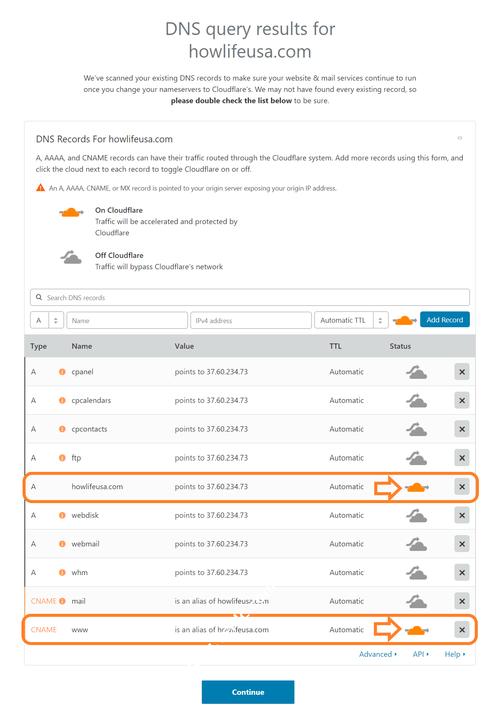500x717 pixels.
Task: Click the warning icon on webdisk row
Action: (62, 515)
